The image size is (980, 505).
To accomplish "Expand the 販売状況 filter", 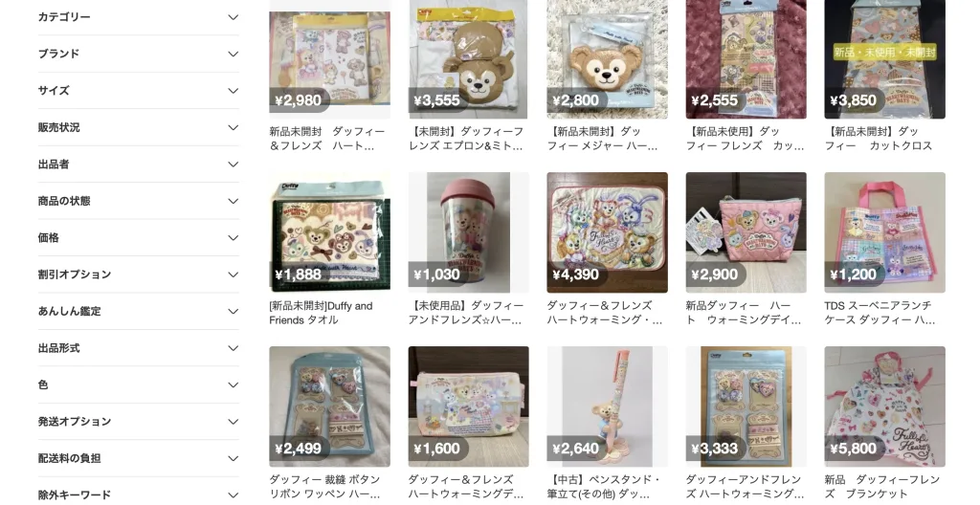I will pos(138,127).
